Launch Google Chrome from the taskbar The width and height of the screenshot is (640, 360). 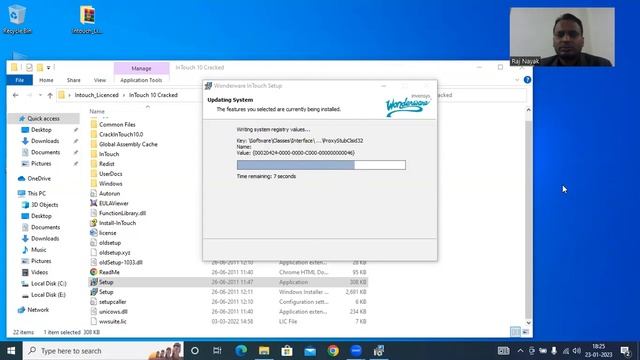(x=333, y=351)
